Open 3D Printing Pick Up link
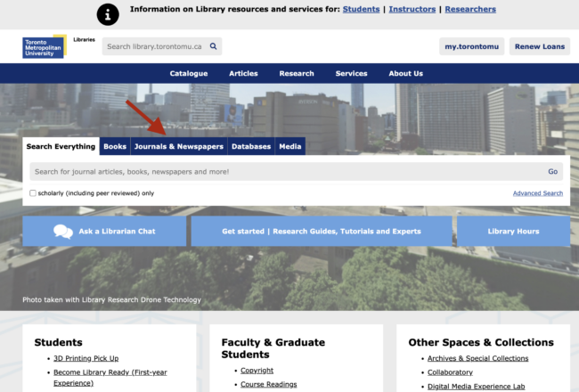Image resolution: width=579 pixels, height=392 pixels. (86, 358)
